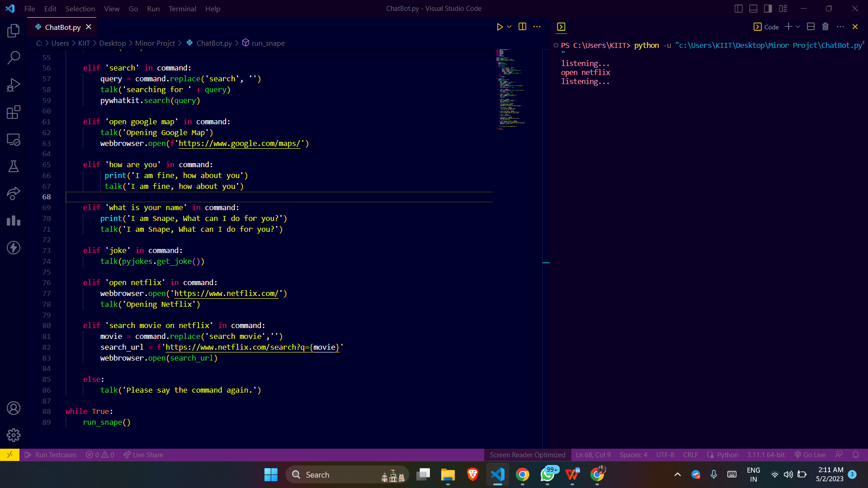This screenshot has width=868, height=488.
Task: Toggle the Secondary Side Bar visibility
Action: coord(767,8)
